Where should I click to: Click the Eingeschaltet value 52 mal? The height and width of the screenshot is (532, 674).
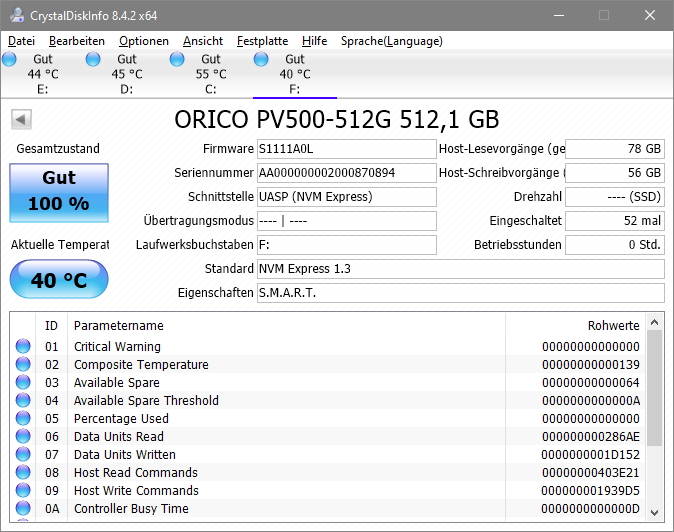pyautogui.click(x=615, y=221)
